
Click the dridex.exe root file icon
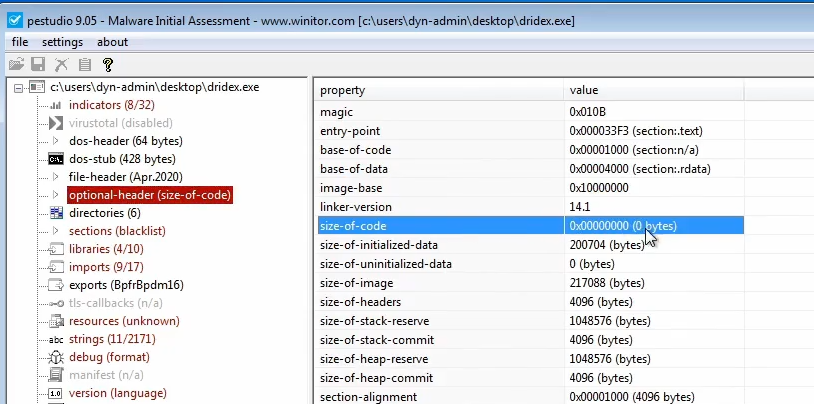37,87
